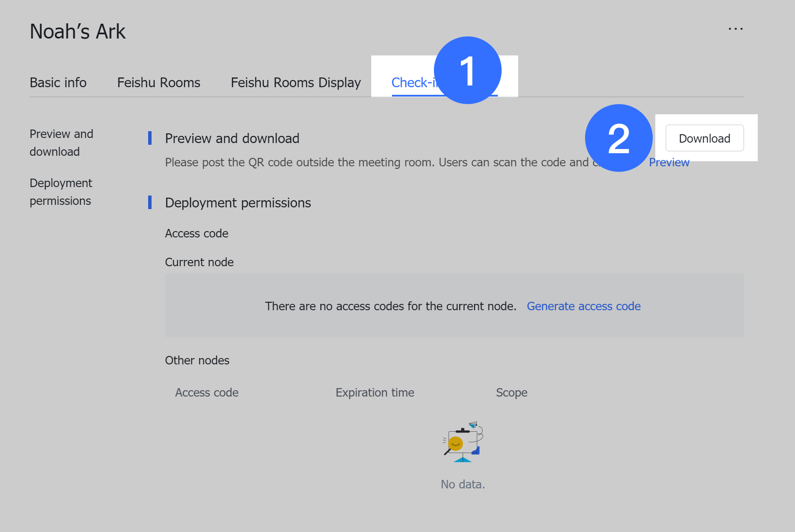Viewport: 795px width, 532px height.
Task: Select Deployment permissions in the sidebar
Action: (61, 192)
